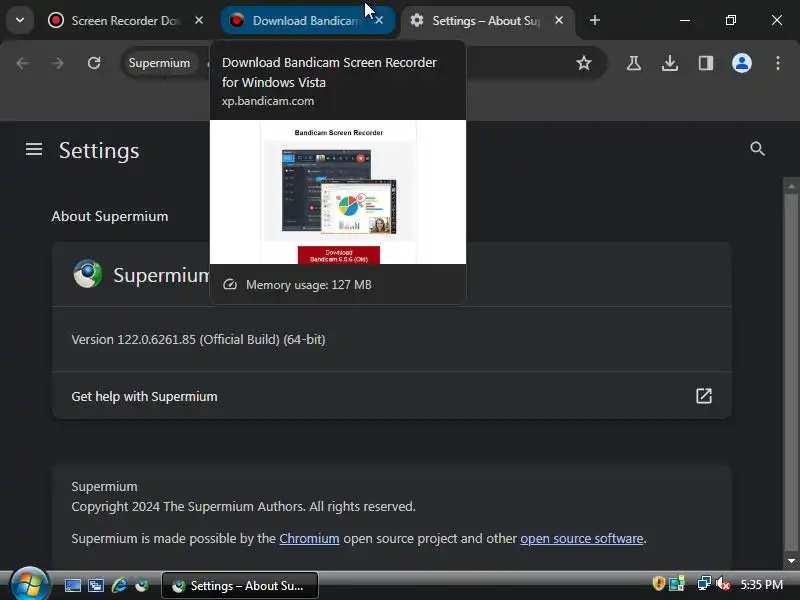
Task: Click the Supermium logo in About section
Action: [x=88, y=274]
